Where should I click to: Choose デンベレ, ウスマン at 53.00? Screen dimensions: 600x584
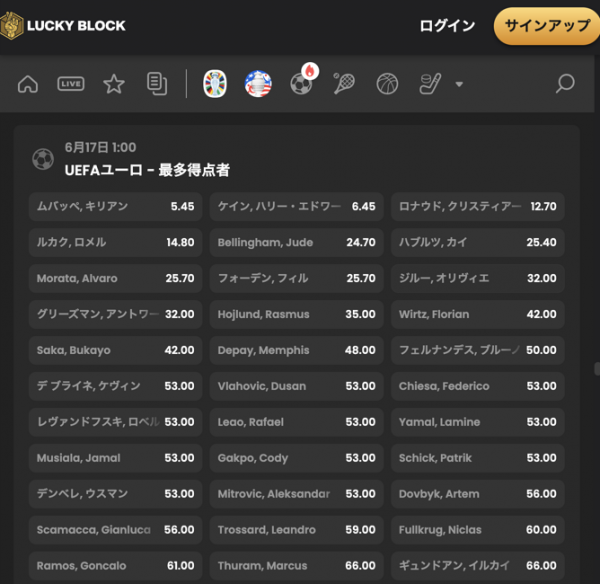[x=115, y=494]
